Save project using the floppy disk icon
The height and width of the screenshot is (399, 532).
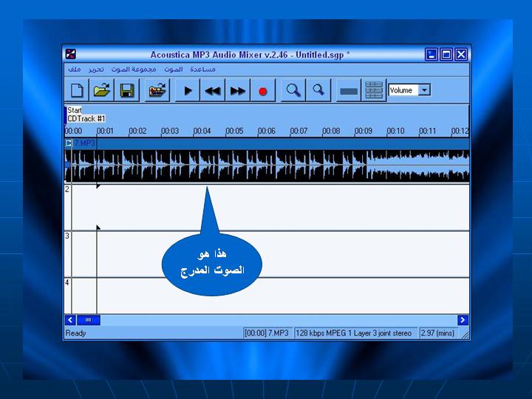127,91
